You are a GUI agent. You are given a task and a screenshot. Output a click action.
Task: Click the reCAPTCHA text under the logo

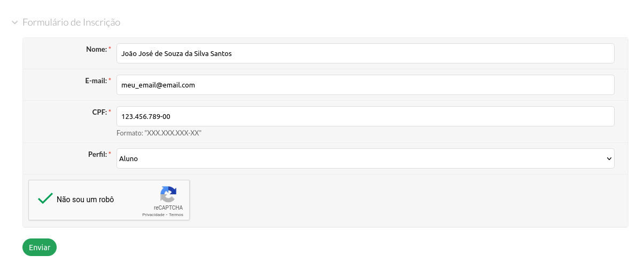point(168,208)
